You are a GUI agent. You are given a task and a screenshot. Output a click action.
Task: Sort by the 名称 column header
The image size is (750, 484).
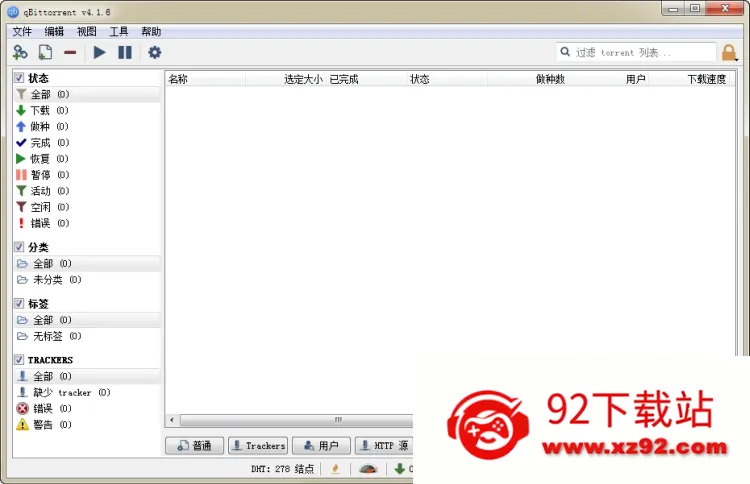coord(205,79)
